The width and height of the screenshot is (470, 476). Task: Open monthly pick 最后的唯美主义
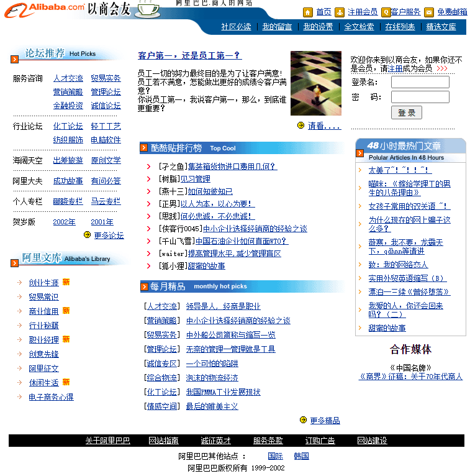(212, 406)
